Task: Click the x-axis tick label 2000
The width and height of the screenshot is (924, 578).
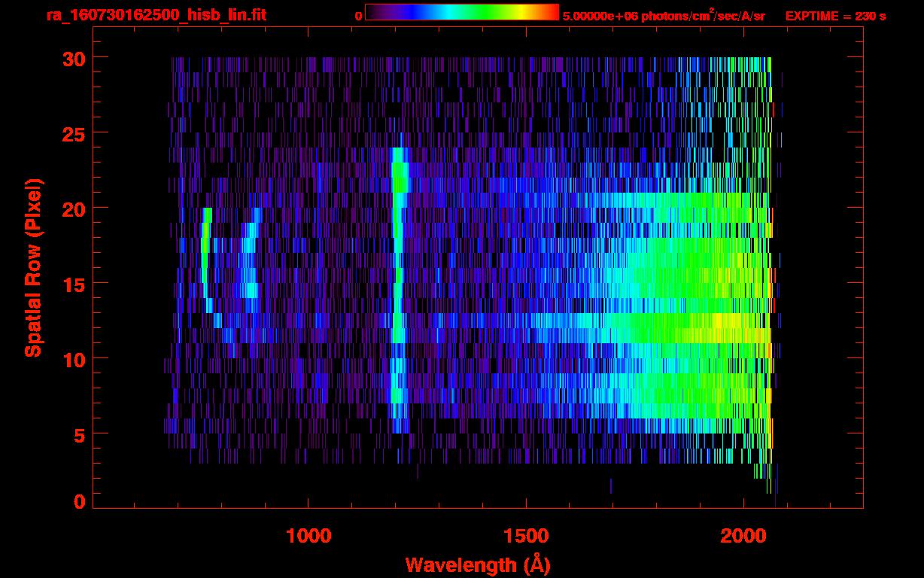Action: [744, 534]
